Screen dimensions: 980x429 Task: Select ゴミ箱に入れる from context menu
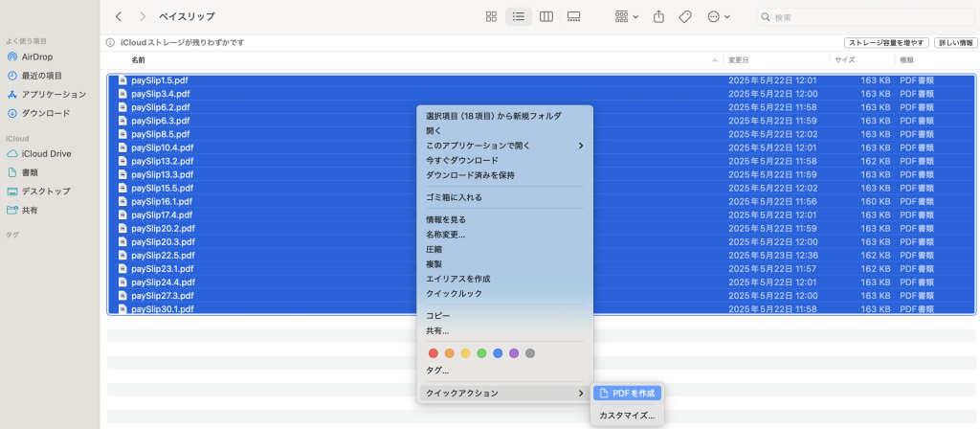pos(454,197)
